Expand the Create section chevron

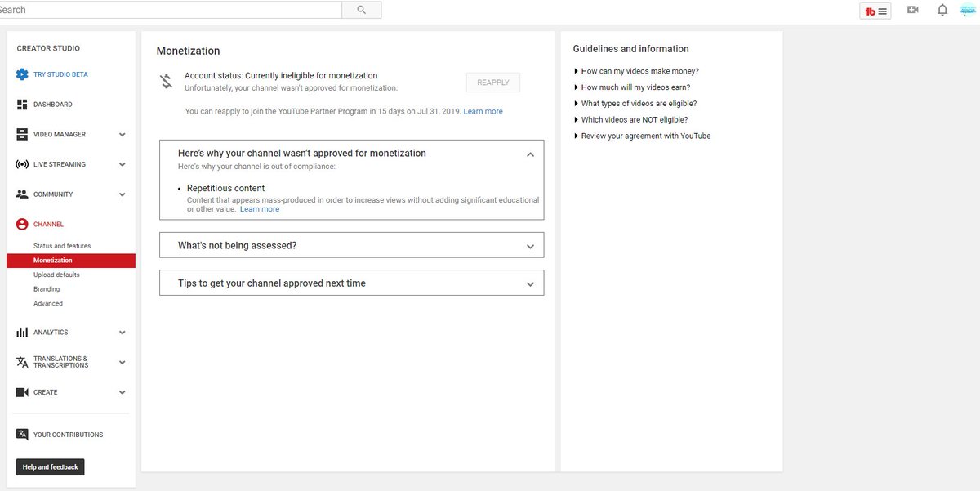pos(122,392)
